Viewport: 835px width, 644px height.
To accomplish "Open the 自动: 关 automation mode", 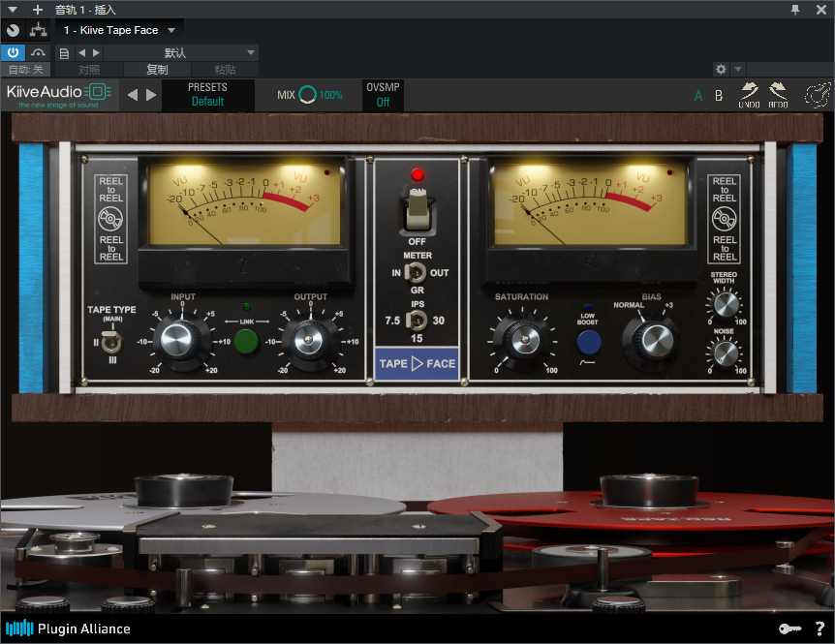I will [25, 70].
